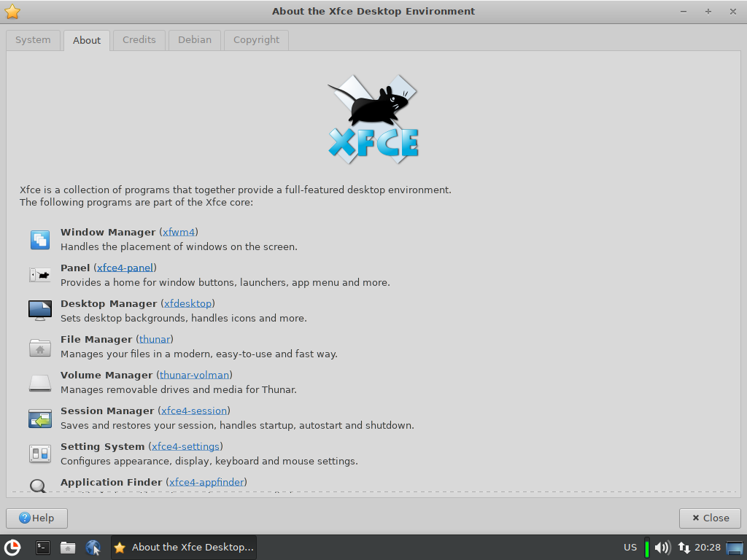Open the thunar-volman link
This screenshot has height=560, width=747.
[x=194, y=376]
